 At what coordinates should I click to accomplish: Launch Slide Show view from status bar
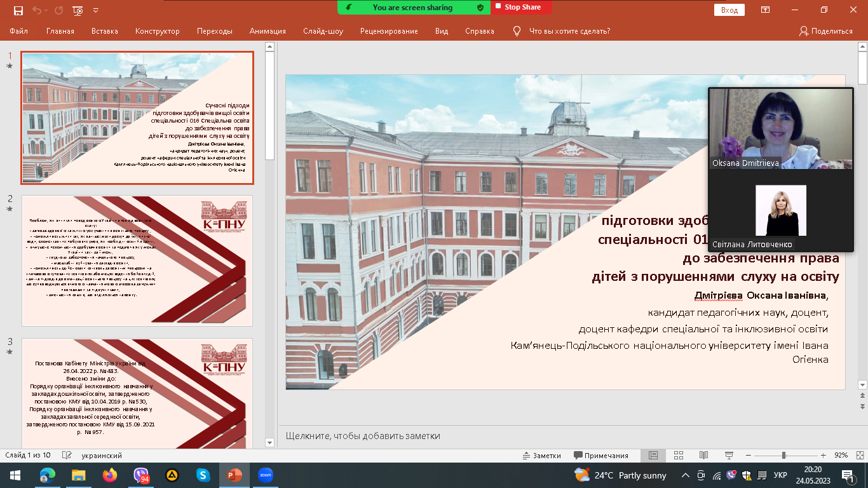728,456
